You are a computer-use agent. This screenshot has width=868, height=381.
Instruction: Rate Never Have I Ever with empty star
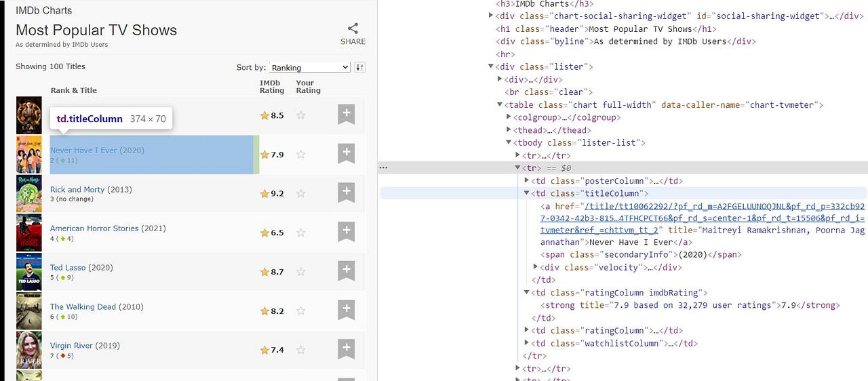pos(301,155)
